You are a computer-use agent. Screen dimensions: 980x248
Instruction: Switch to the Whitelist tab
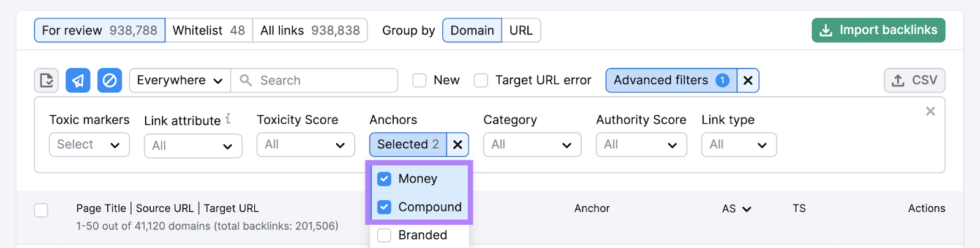208,30
